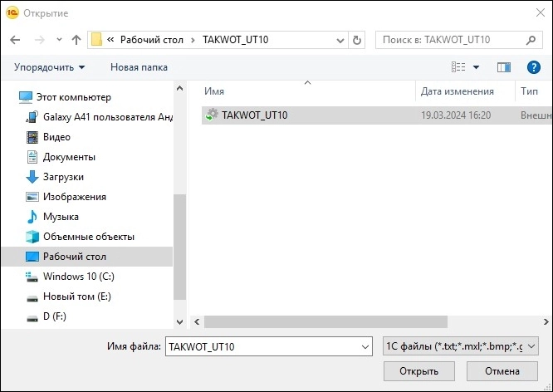Click the folder icon in address bar
This screenshot has width=553, height=392.
[x=96, y=40]
